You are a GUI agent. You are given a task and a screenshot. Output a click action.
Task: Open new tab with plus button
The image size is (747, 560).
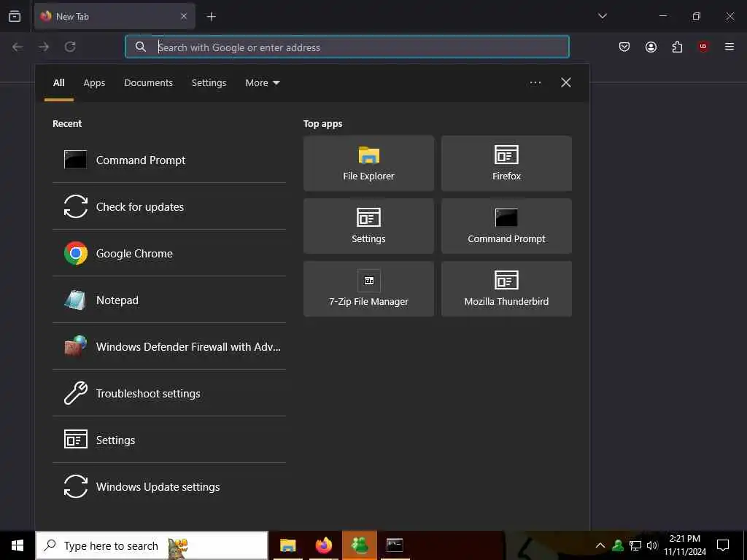coord(211,17)
